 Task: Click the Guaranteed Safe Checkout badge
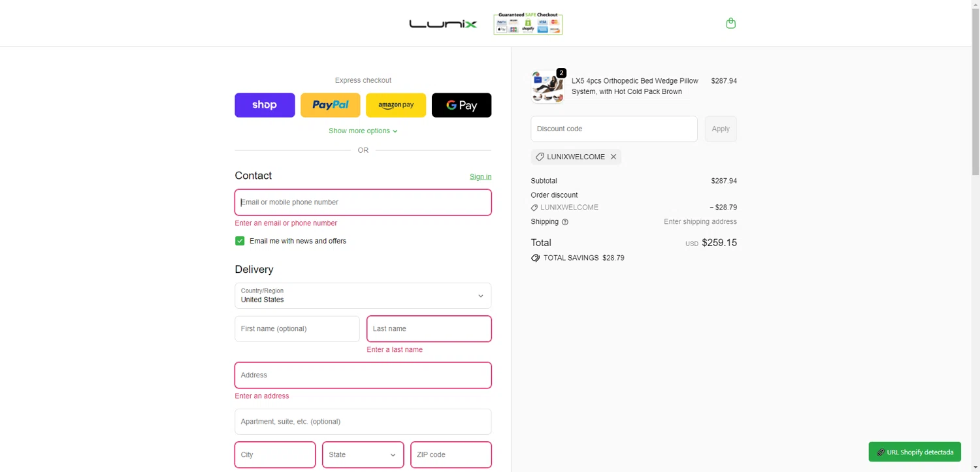[528, 24]
